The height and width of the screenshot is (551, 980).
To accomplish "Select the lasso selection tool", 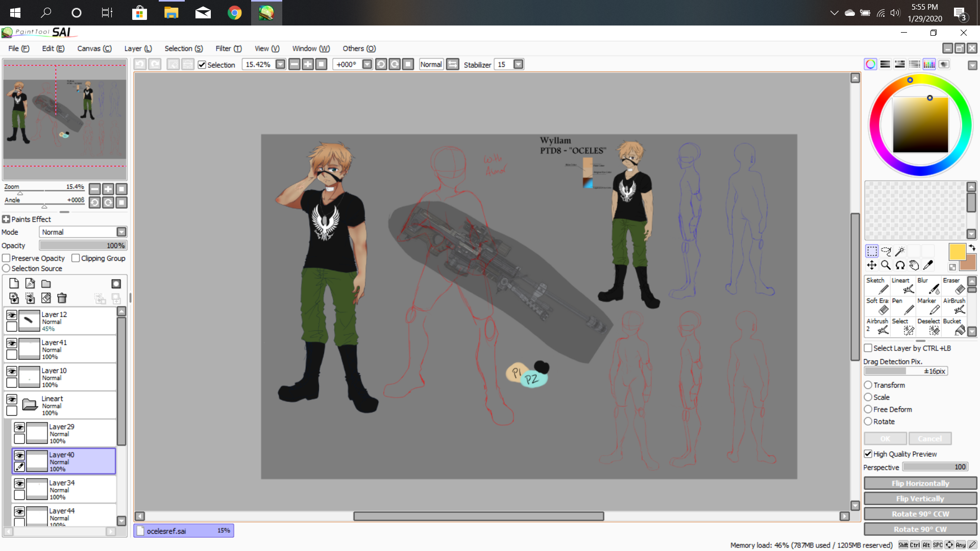I will 886,251.
